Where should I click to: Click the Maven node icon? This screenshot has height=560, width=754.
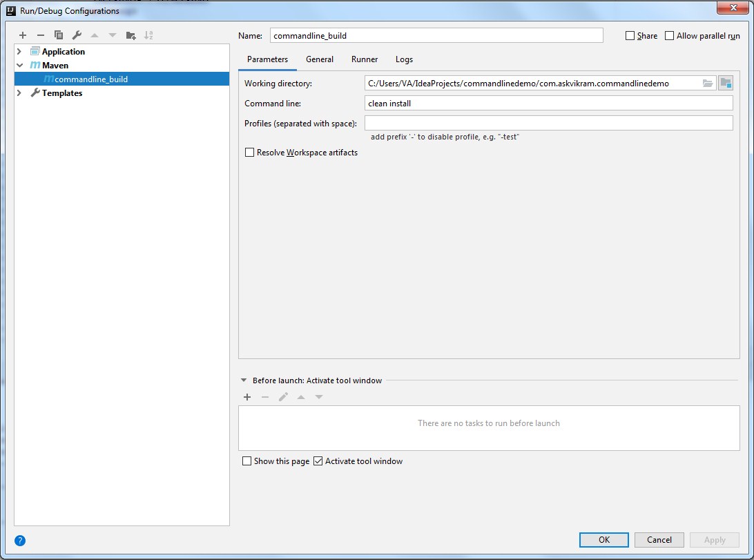35,65
